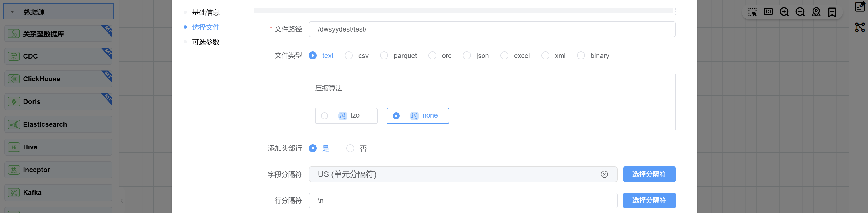This screenshot has width=868, height=213.
Task: Zoom out on the canvas
Action: pos(800,12)
